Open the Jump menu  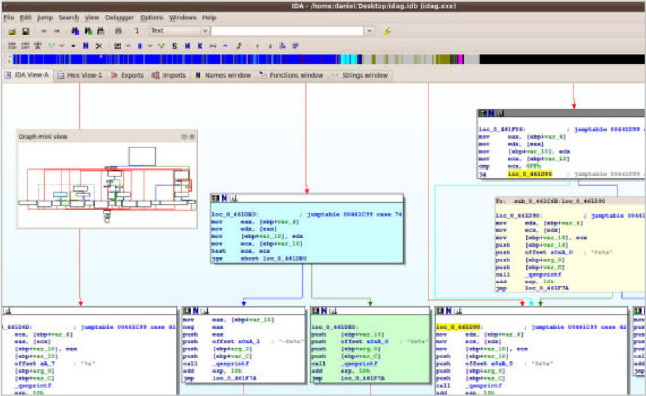pos(45,18)
